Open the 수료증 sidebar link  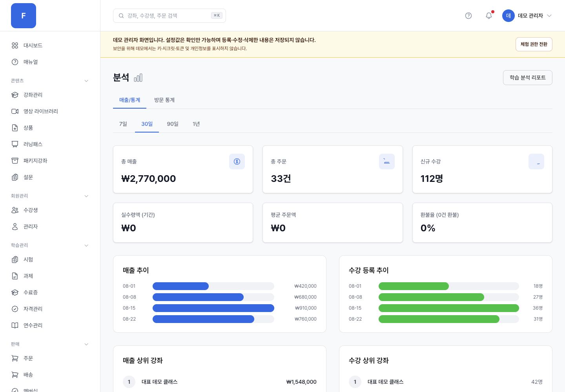click(50, 292)
